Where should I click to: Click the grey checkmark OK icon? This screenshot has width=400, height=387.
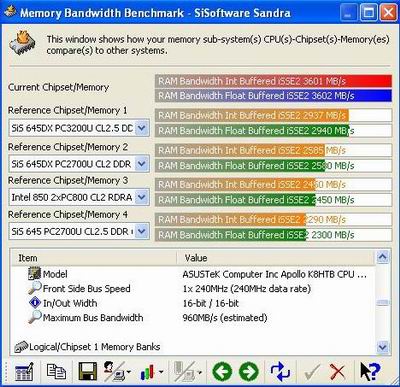(x=311, y=372)
